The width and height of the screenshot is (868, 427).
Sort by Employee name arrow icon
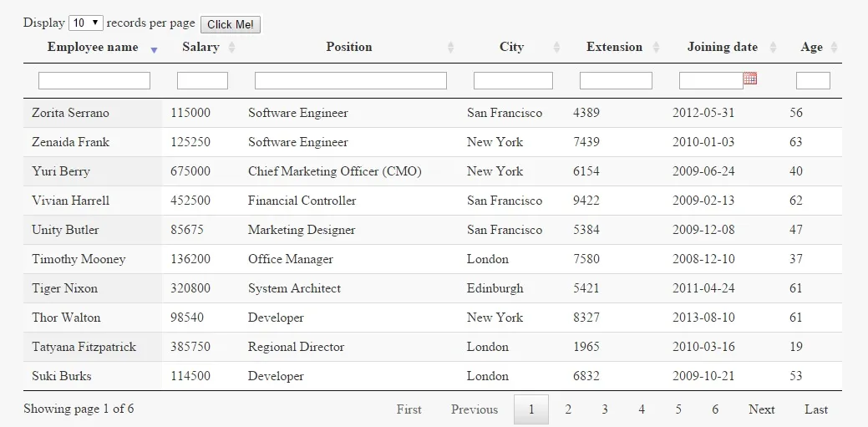pos(154,48)
